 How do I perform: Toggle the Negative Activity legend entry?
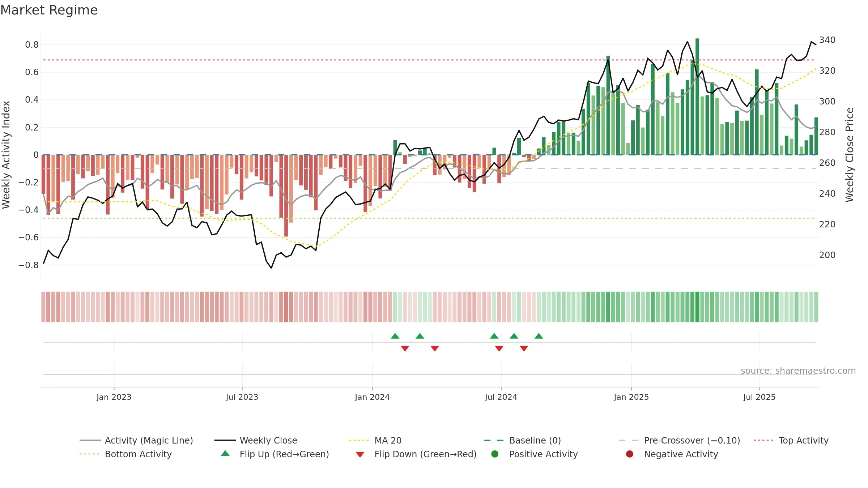pos(672,454)
